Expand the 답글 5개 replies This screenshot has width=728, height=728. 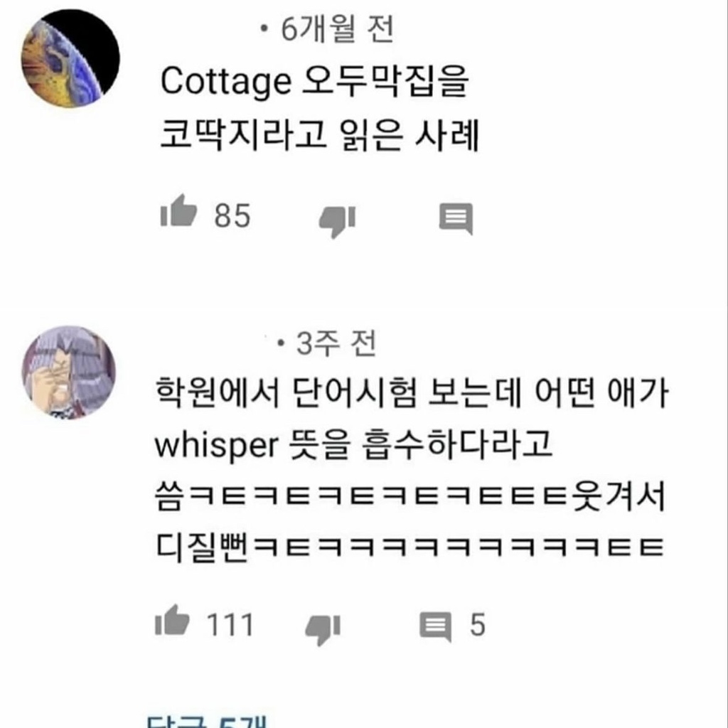pos(207,721)
